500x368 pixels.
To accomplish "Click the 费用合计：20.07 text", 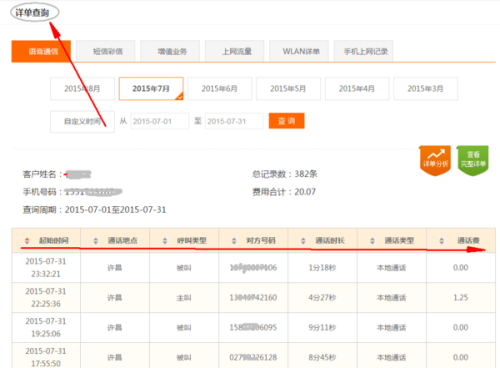I will [284, 192].
